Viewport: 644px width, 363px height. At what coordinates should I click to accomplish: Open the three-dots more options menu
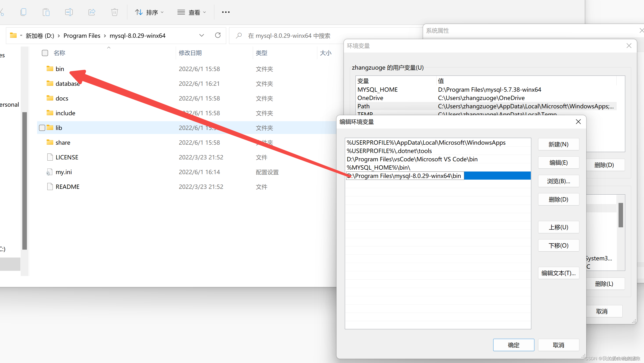pos(226,12)
